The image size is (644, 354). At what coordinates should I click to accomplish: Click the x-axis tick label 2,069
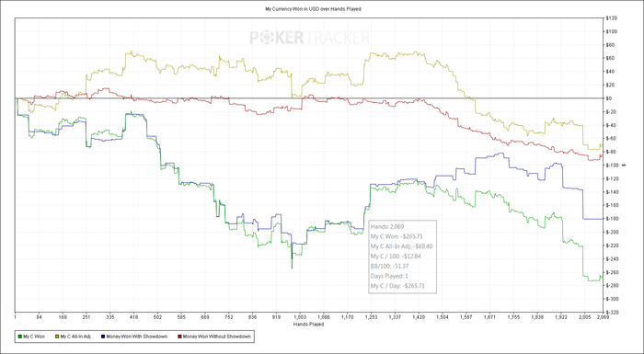603,317
